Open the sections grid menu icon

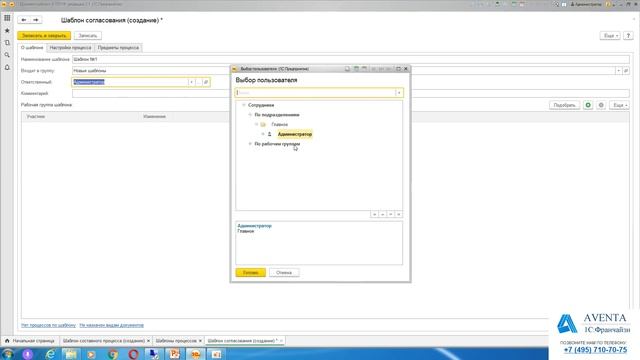tap(7, 18)
